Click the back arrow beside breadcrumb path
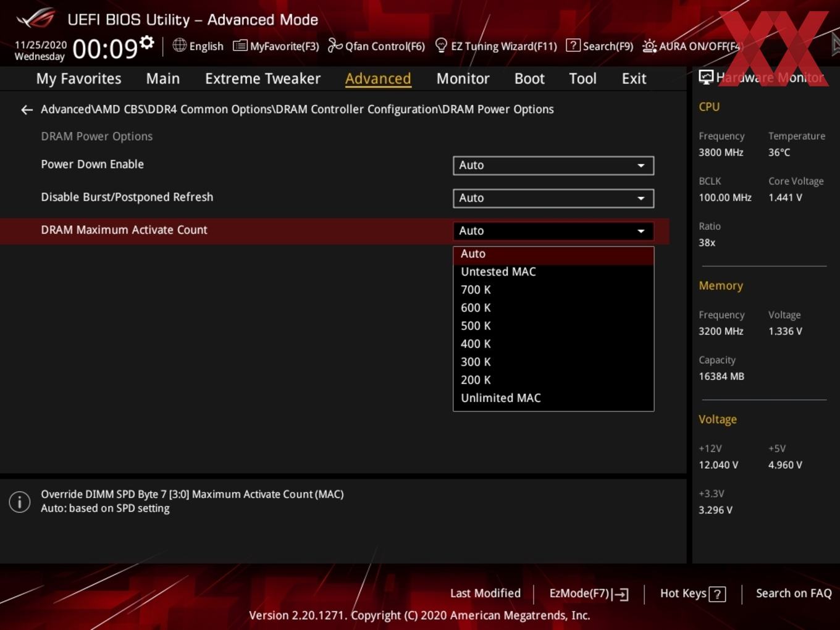The height and width of the screenshot is (630, 840). (x=27, y=110)
